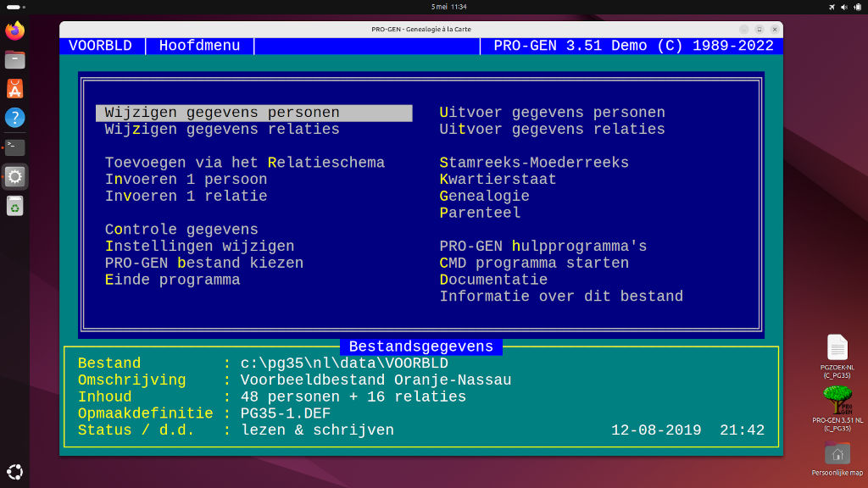
Task: Select PRO-GEN bestand kiezen
Action: click(x=204, y=263)
